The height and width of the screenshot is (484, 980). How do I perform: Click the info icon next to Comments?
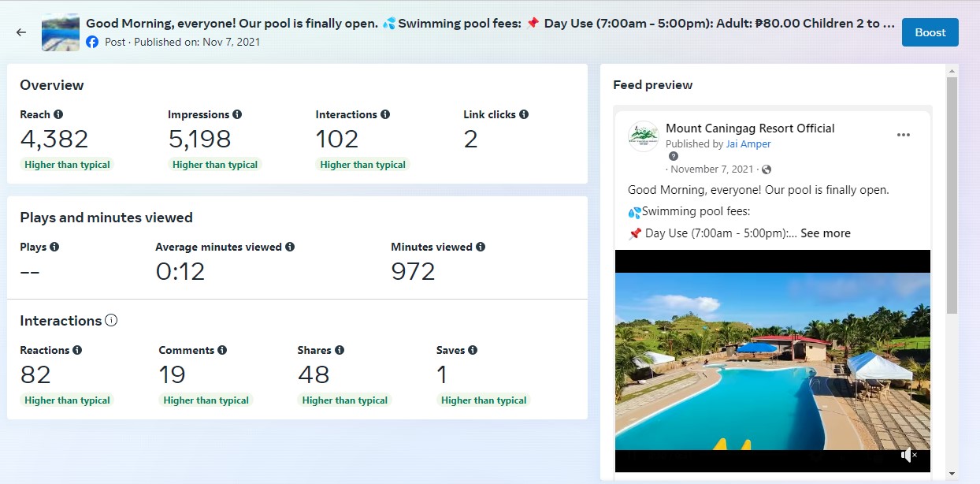point(222,350)
